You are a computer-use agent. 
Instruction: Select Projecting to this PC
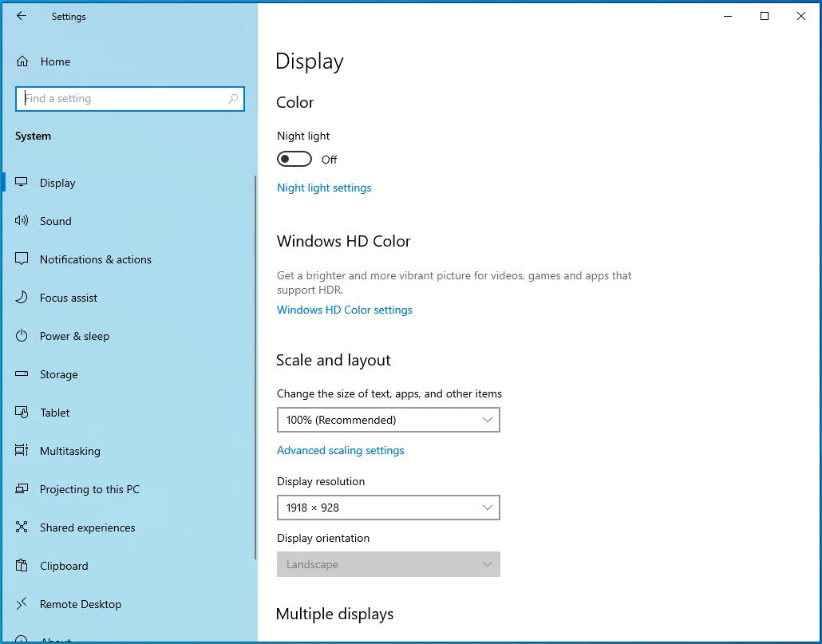click(129, 489)
